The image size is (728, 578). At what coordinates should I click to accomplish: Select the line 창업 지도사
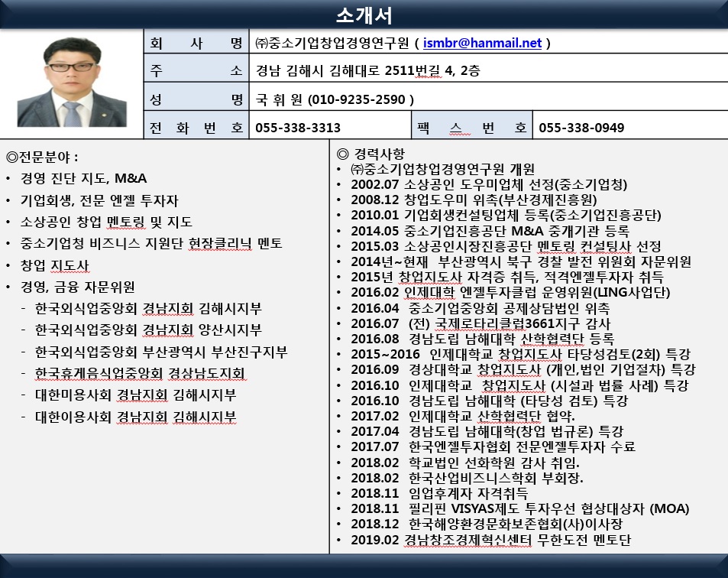coord(54,265)
